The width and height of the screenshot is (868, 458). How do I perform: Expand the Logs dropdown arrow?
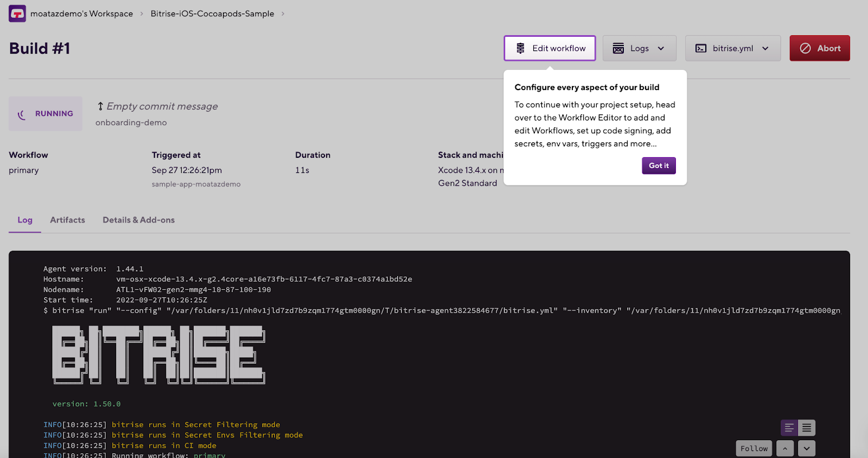pos(661,48)
